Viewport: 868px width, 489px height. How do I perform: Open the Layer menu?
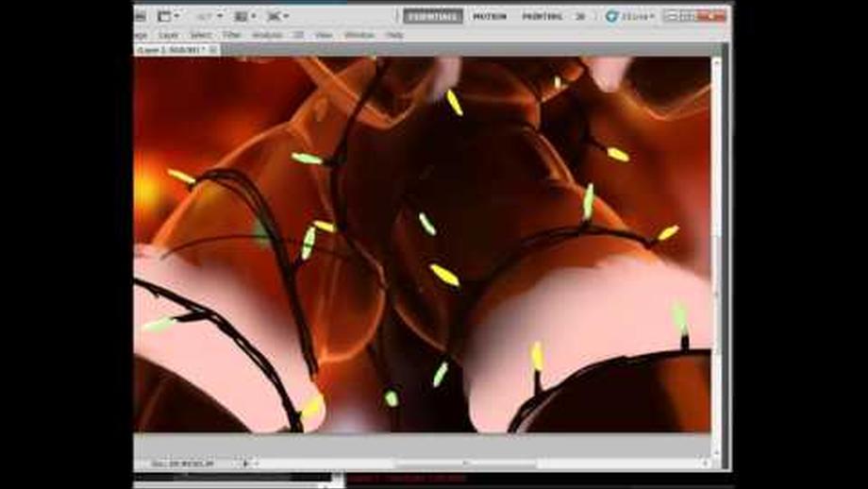[168, 35]
